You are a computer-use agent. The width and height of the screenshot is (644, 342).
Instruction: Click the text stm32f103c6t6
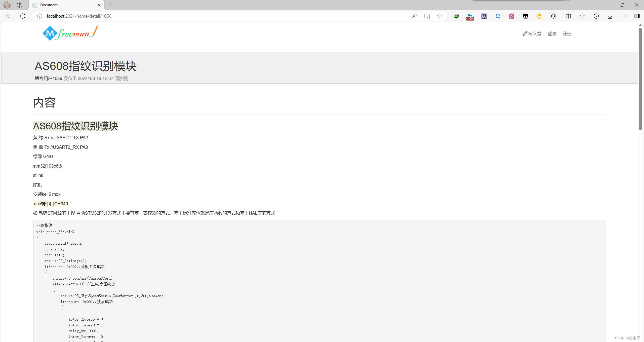48,166
